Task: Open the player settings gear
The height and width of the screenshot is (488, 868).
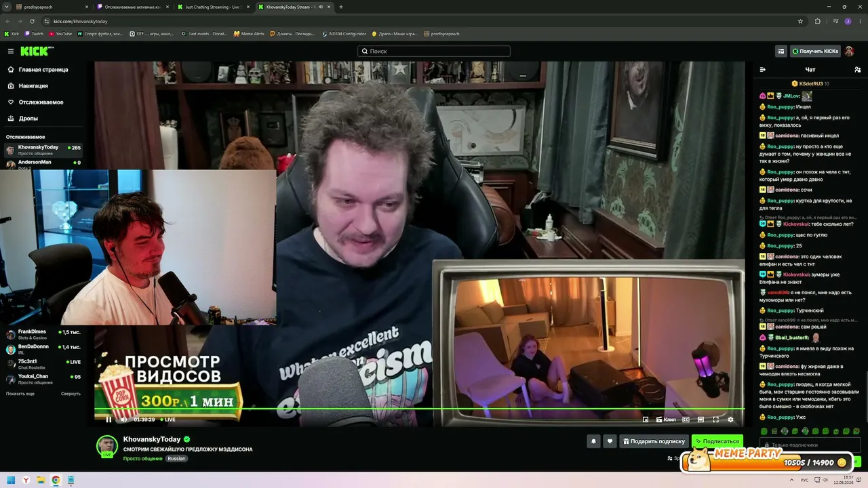Action: [730, 420]
